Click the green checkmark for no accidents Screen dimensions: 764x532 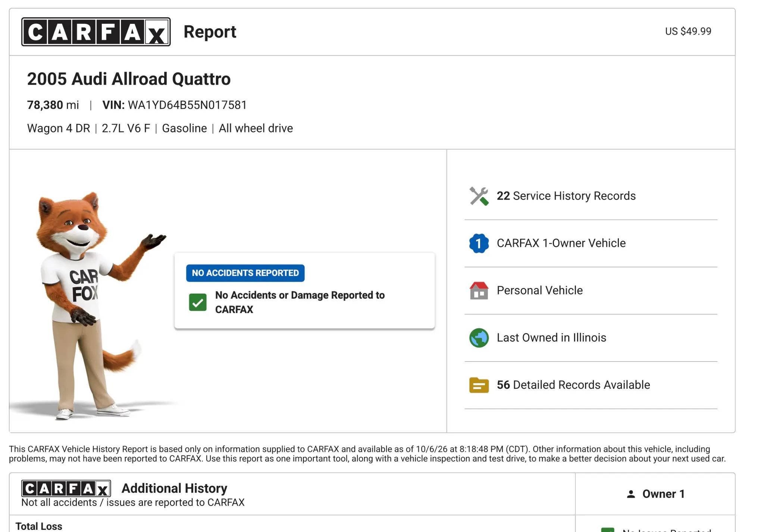(x=198, y=302)
